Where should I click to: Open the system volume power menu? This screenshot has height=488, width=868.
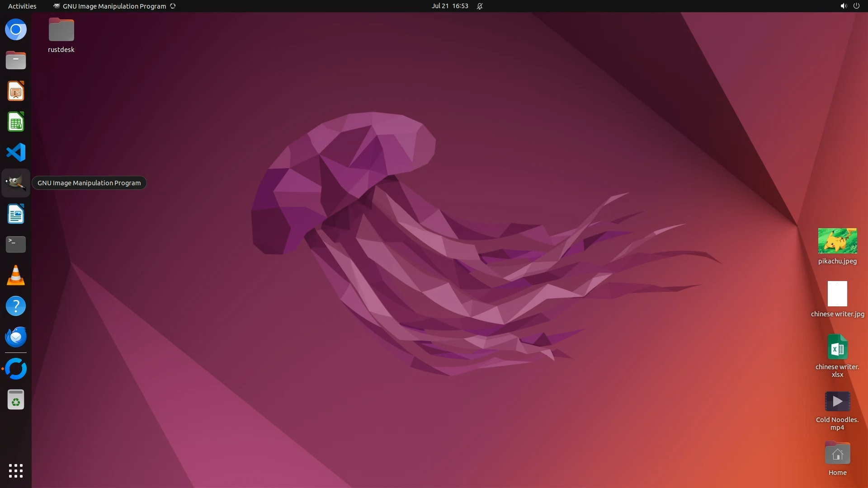click(x=849, y=6)
